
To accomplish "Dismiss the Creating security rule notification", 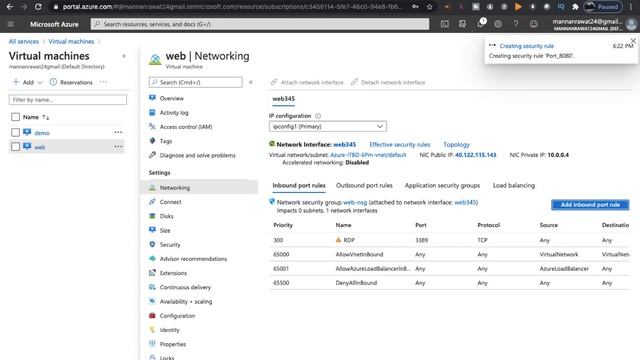I will point(633,41).
